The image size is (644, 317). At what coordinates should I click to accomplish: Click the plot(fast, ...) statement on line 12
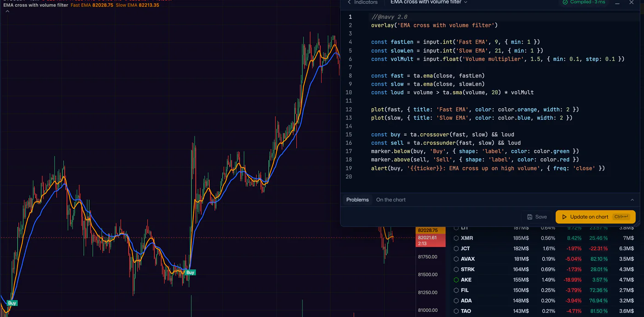click(x=475, y=110)
